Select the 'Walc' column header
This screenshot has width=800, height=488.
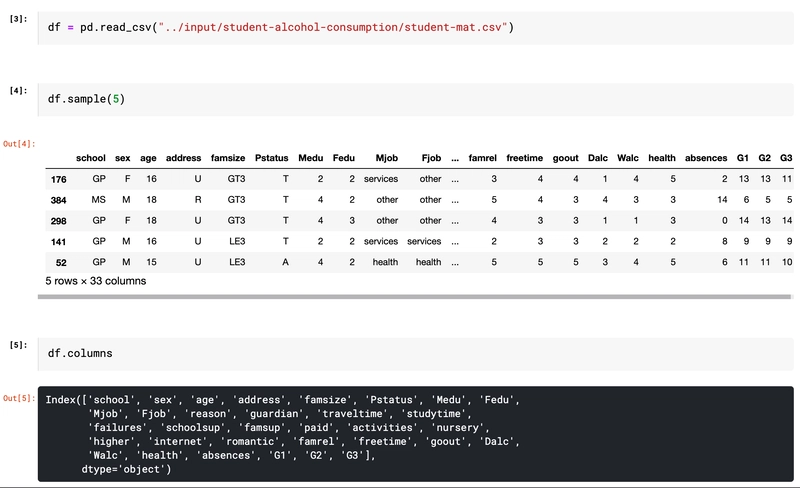[x=627, y=158]
